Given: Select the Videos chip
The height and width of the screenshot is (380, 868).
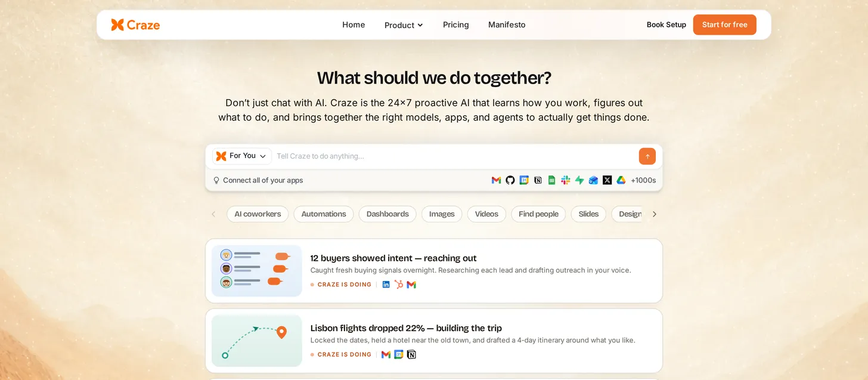Looking at the screenshot, I should click(486, 214).
